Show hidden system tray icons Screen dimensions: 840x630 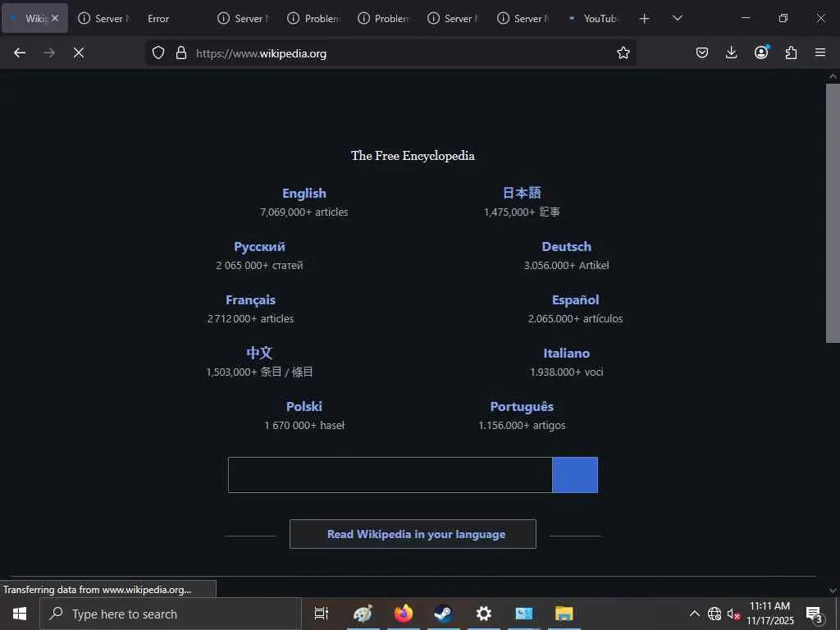point(694,614)
